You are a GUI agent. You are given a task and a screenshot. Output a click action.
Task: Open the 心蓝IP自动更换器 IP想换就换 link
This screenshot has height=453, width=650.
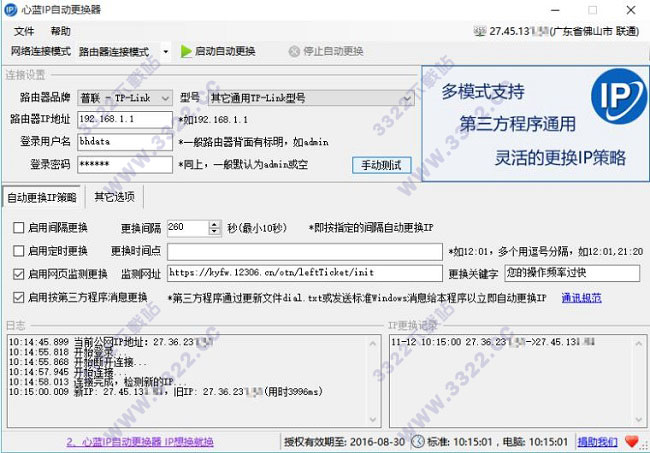coord(140,442)
